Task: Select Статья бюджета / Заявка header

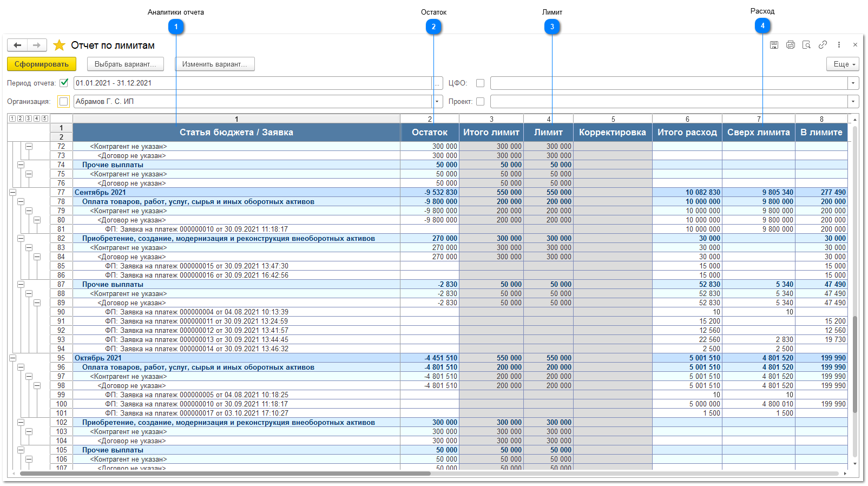Action: point(236,132)
